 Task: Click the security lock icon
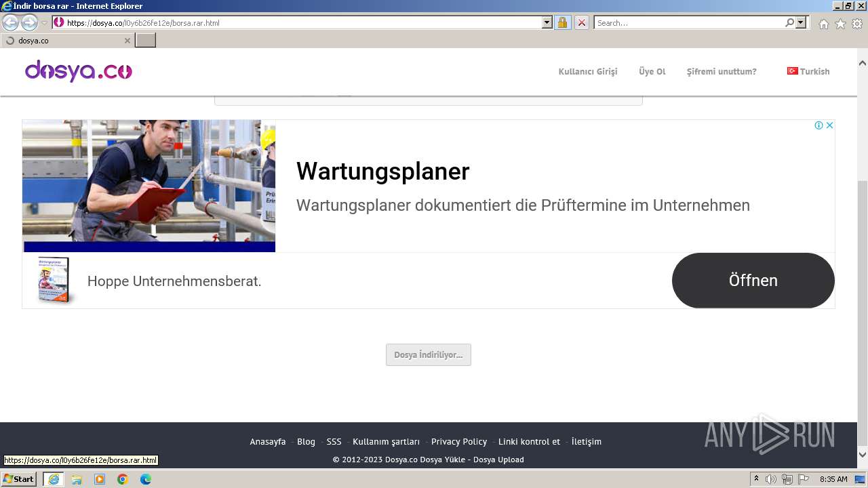click(562, 22)
